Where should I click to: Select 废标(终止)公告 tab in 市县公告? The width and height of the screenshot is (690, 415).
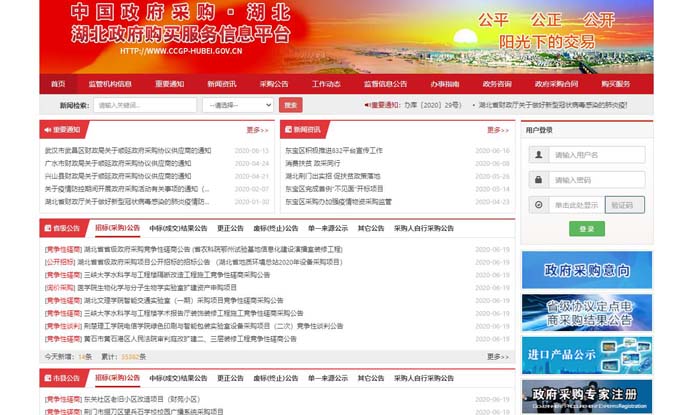[x=275, y=378]
